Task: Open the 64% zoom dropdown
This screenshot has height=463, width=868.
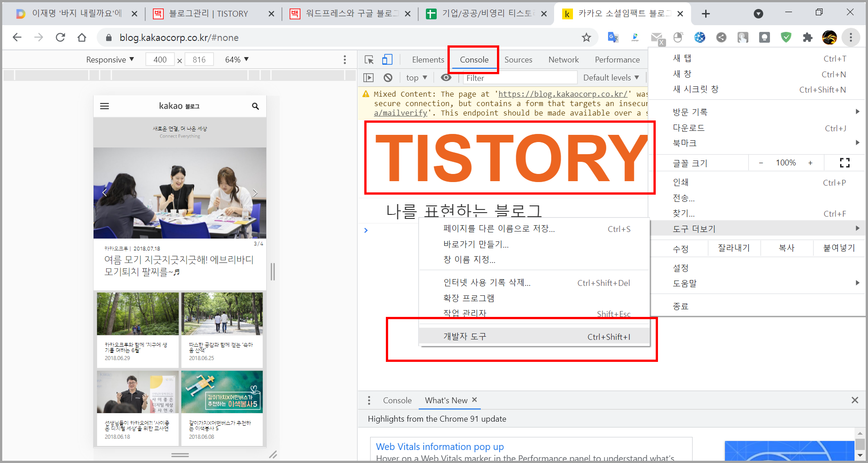Action: point(237,60)
